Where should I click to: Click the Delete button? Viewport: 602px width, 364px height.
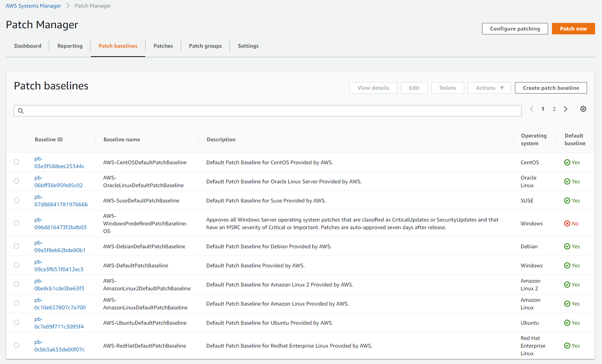(448, 88)
